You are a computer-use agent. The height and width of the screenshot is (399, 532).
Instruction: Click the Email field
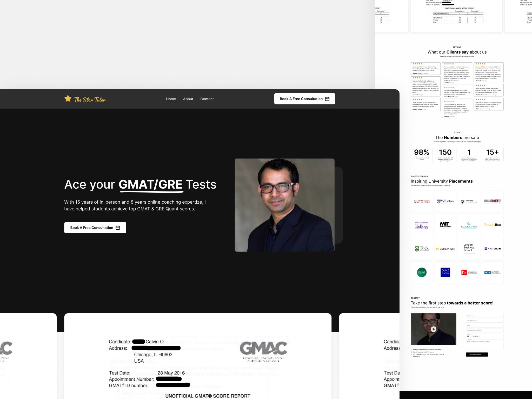(484, 325)
